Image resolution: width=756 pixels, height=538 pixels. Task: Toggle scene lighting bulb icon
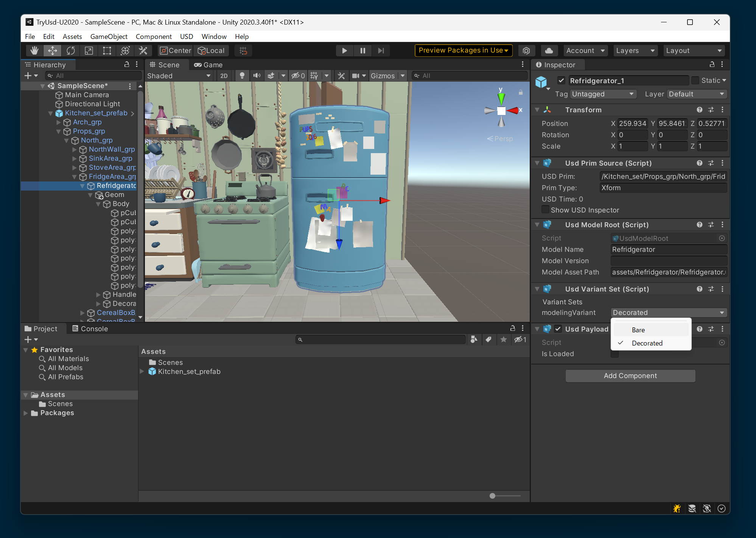[242, 76]
